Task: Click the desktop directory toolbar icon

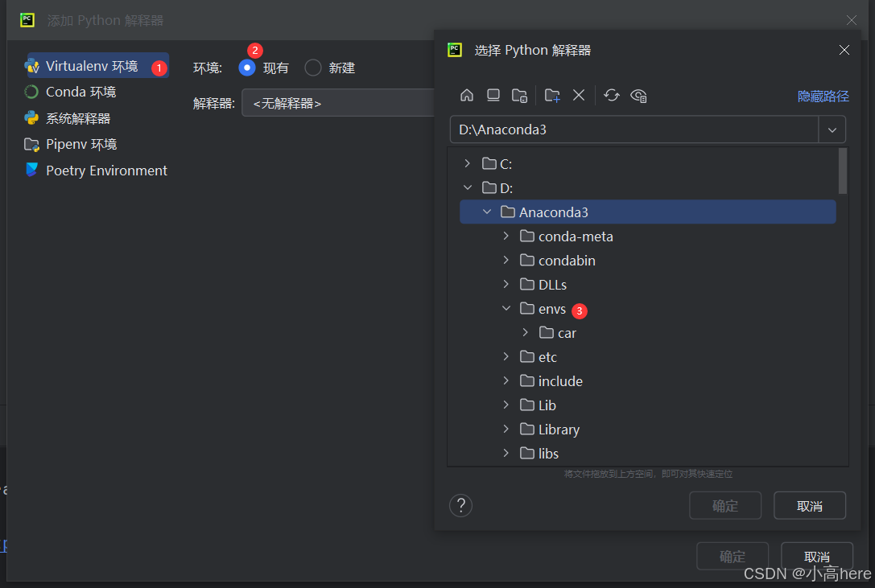Action: [x=493, y=96]
